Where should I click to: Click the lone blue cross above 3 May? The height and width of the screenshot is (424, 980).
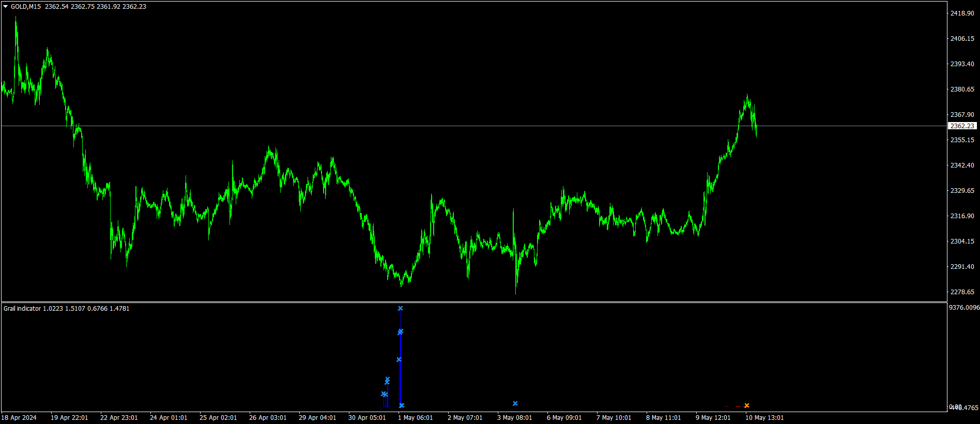[x=515, y=403]
